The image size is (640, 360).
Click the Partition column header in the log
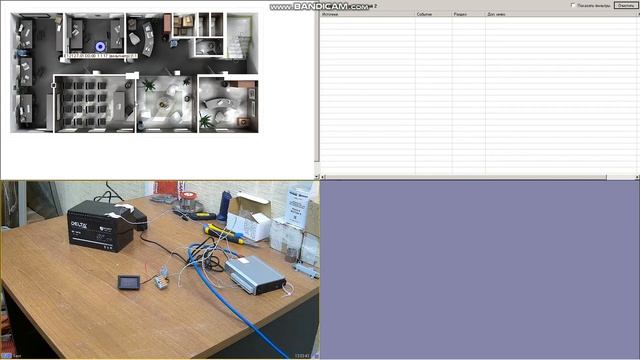tap(469, 14)
